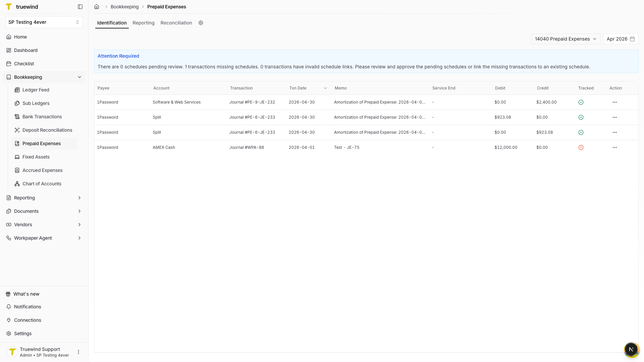This screenshot has height=362, width=644.
Task: Click the 2026-04-01 transaction date cell
Action: (x=302, y=147)
